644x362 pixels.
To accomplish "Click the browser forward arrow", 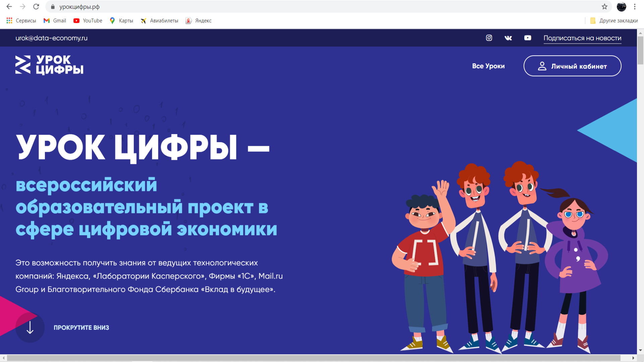I will tap(22, 7).
